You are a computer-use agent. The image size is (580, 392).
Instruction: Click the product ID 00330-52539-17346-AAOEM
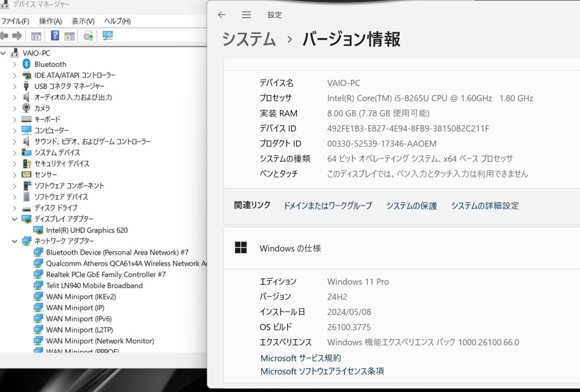click(x=382, y=144)
